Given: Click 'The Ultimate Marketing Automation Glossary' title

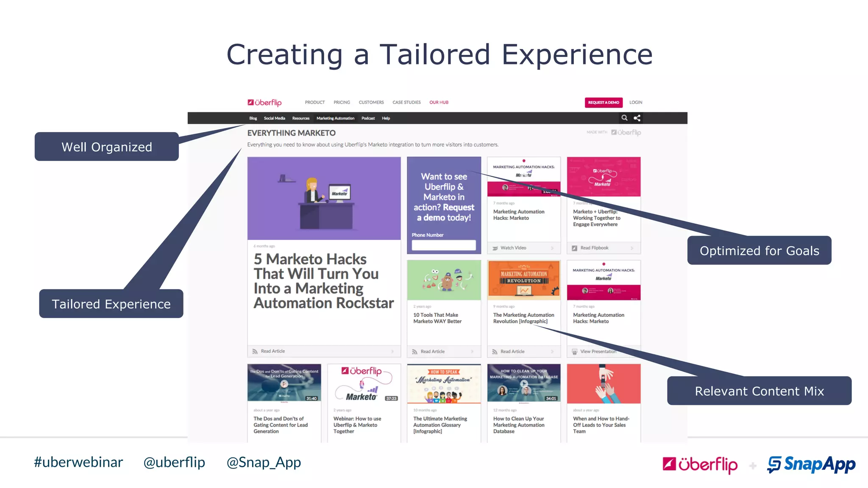Looking at the screenshot, I should [x=440, y=425].
